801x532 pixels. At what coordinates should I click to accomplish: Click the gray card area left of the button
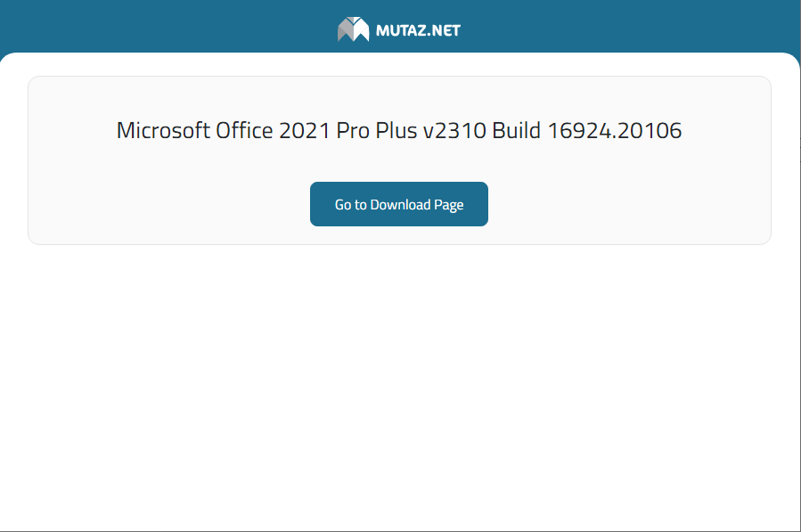tap(169, 205)
